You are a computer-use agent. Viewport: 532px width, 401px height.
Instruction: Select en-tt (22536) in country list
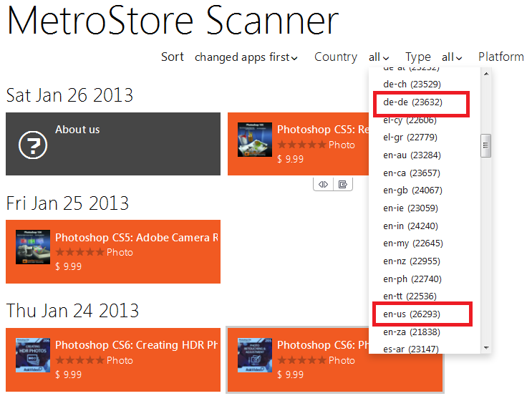pyautogui.click(x=410, y=296)
